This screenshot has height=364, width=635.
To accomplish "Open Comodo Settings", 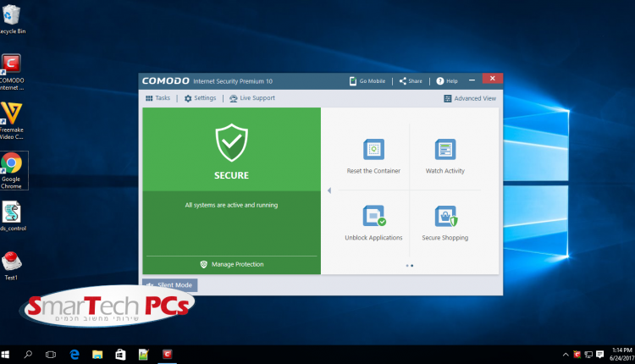I will tap(200, 98).
